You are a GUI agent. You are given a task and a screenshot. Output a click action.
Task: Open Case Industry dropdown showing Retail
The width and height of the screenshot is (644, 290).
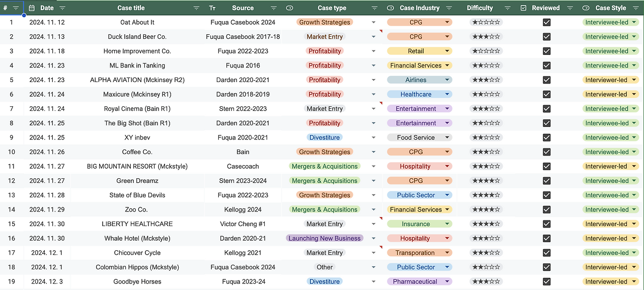tap(447, 51)
